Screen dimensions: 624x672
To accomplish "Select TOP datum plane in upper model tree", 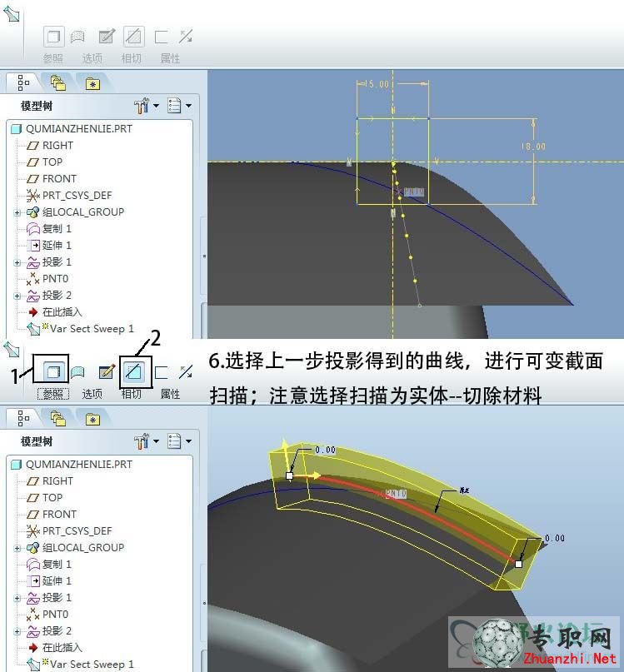I will tap(45, 162).
